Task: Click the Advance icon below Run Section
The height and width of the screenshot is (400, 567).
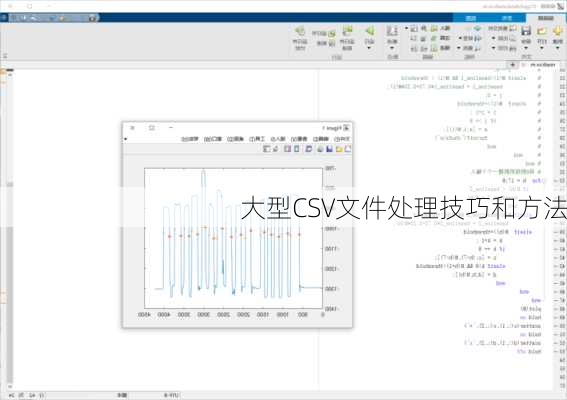Action: (331, 44)
